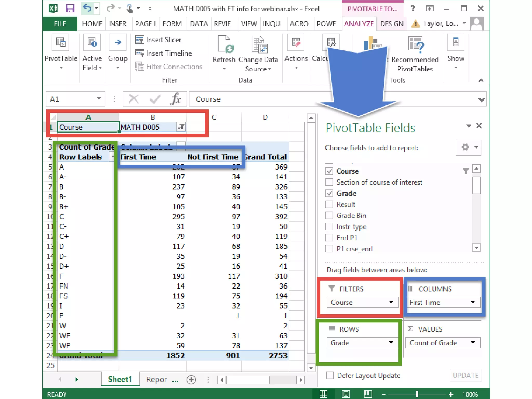
Task: Uncheck the Grade field checkbox
Action: [329, 193]
